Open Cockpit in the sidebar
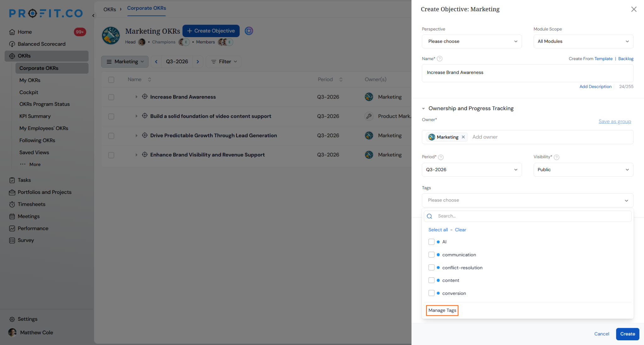 29,92
